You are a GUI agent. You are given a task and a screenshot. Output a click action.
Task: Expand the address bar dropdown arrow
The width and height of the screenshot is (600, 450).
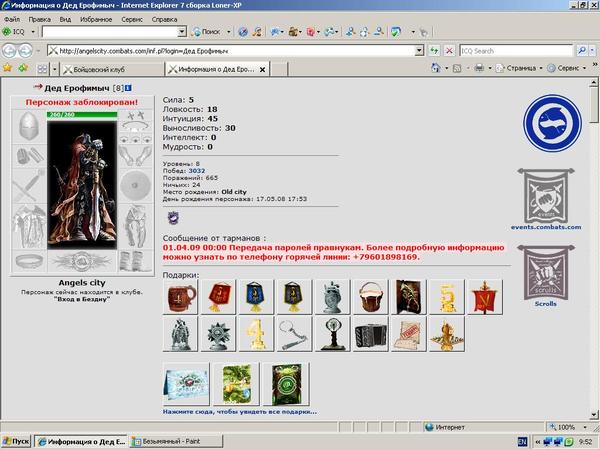(419, 51)
